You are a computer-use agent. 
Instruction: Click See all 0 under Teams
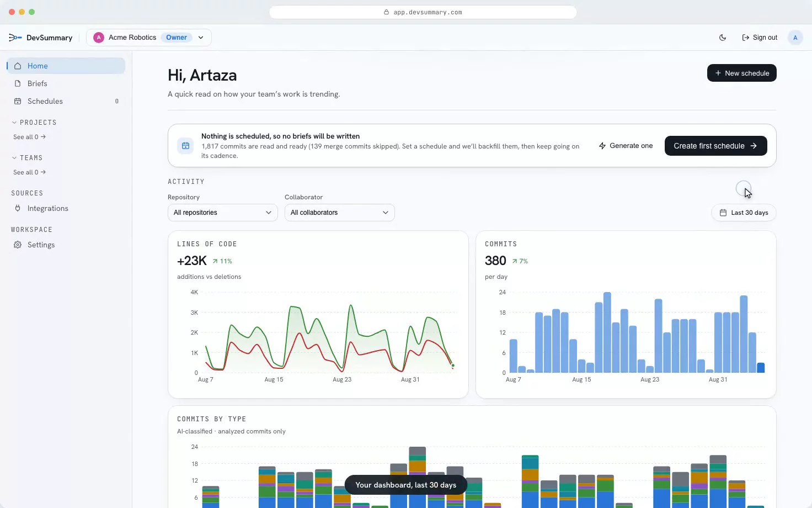(x=30, y=172)
